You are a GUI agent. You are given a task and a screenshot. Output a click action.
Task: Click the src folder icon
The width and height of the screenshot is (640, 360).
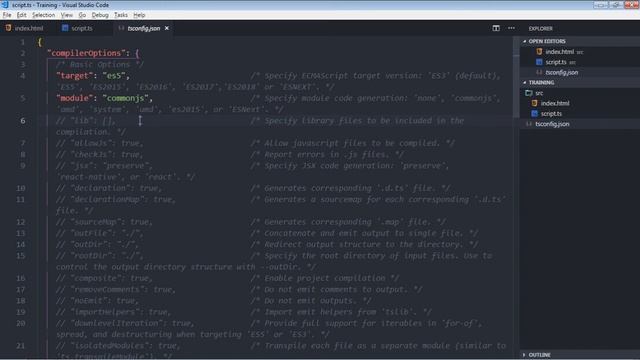(x=529, y=93)
